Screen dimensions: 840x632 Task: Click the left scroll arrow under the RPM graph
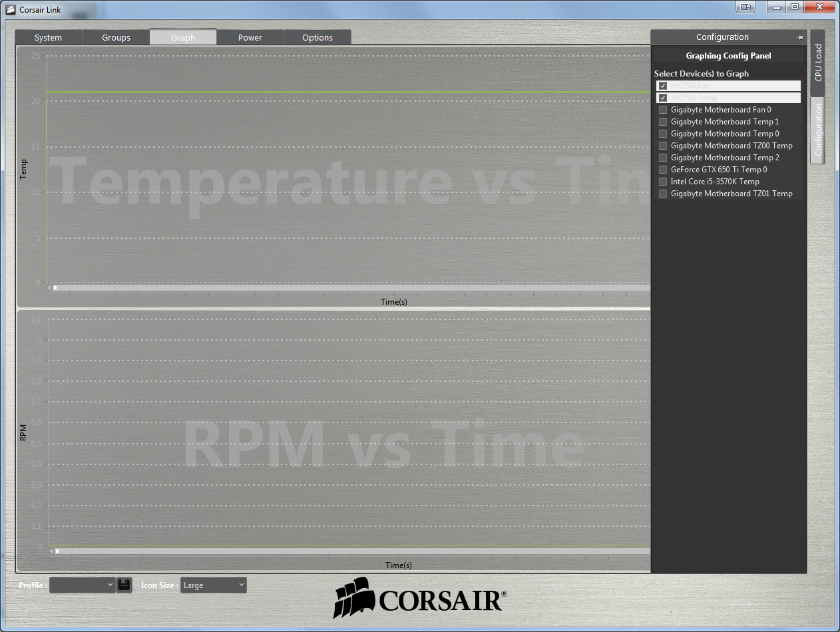52,551
